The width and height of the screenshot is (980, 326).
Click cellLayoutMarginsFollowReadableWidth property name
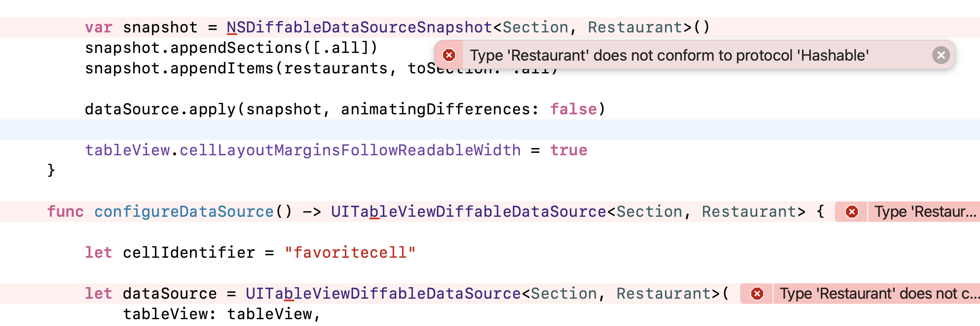[348, 150]
